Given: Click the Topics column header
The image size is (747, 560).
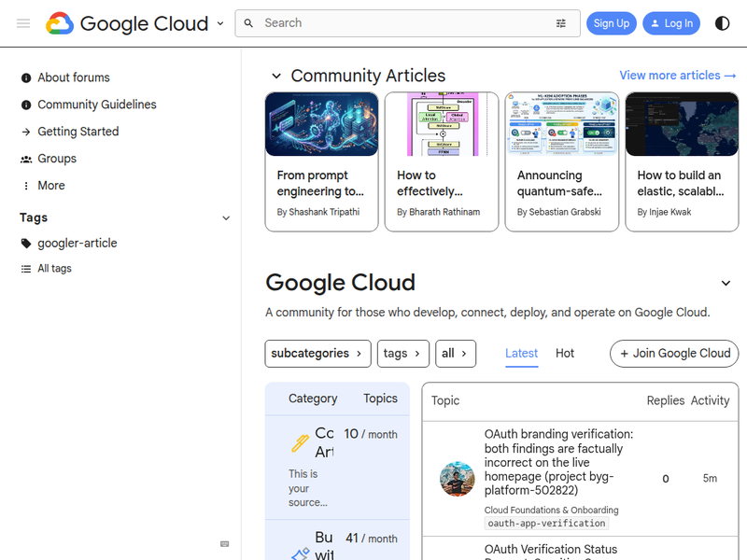Looking at the screenshot, I should (x=380, y=399).
